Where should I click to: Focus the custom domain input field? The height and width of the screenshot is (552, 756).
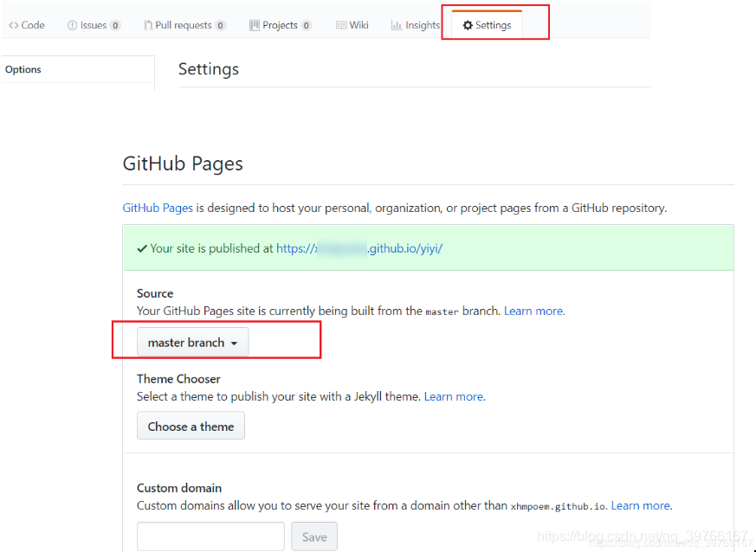(x=210, y=536)
